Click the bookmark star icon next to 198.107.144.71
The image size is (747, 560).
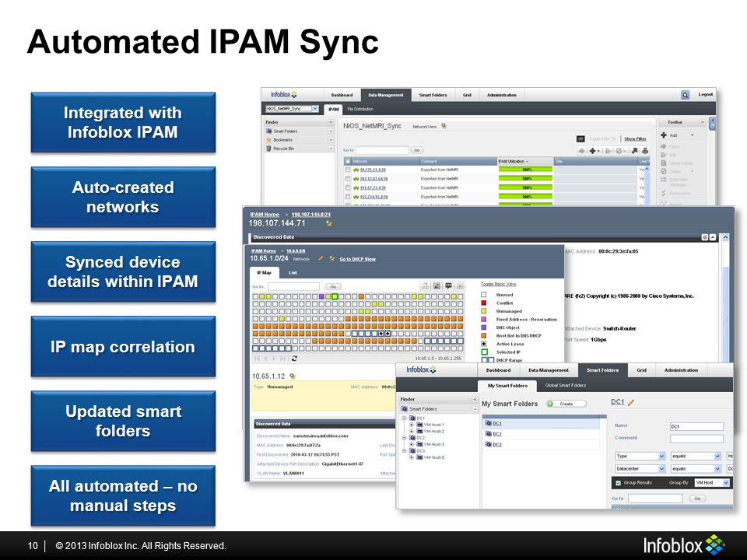click(328, 223)
